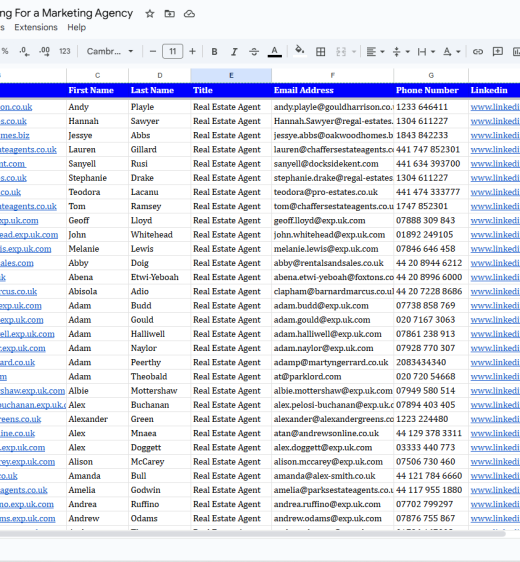Toggle italic formatting
Screen dimensions: 520x562
(x=234, y=52)
